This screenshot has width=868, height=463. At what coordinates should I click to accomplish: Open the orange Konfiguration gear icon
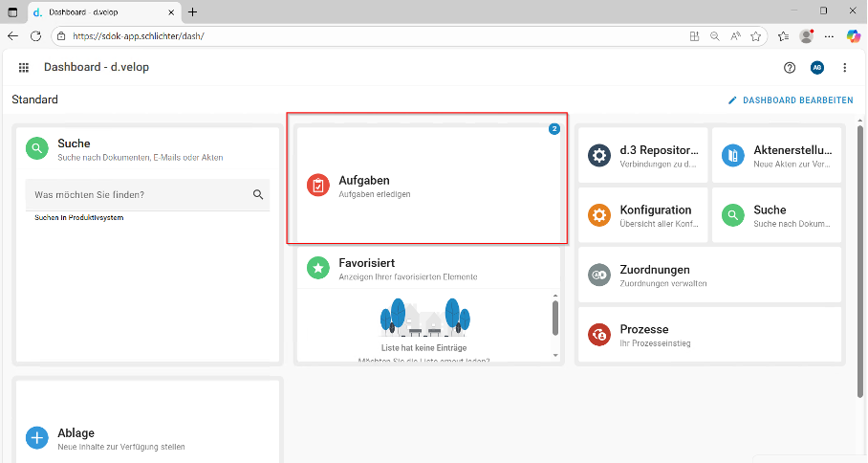pos(599,215)
